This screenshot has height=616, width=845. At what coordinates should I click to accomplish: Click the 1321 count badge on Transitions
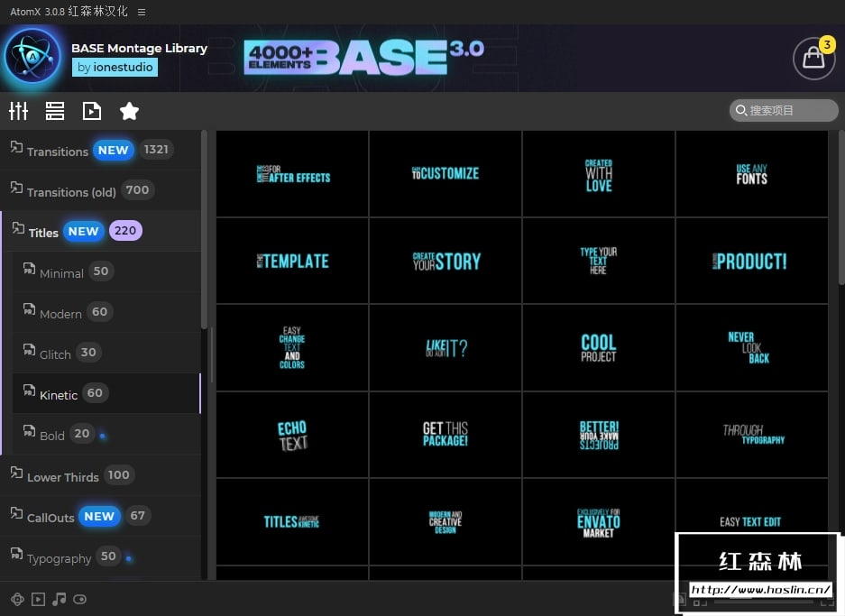pos(156,150)
